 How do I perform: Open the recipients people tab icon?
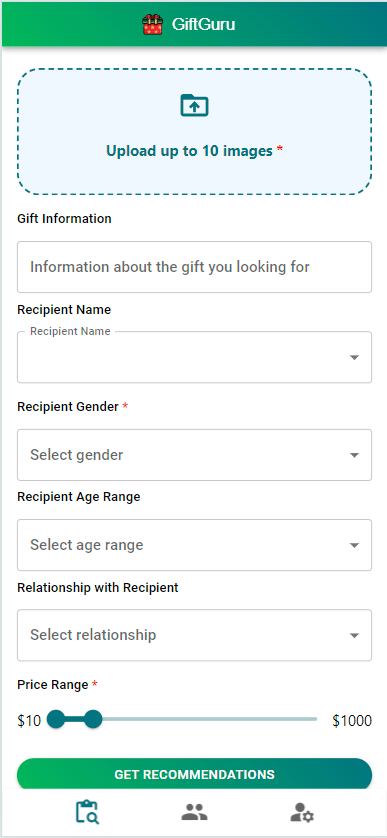tap(194, 812)
